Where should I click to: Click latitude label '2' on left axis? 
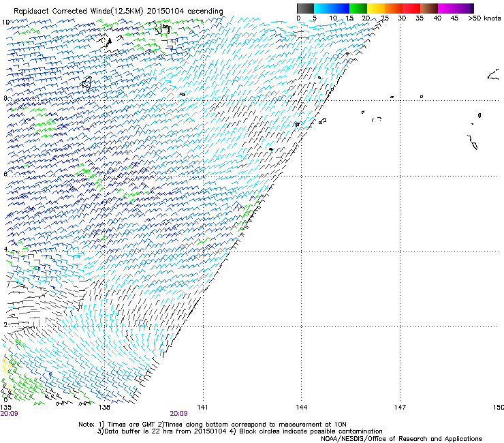tap(5, 325)
